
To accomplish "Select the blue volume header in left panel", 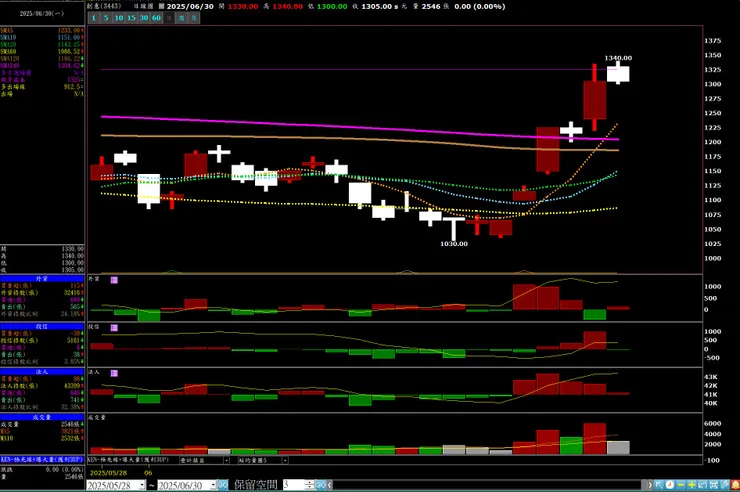I will pyautogui.click(x=42, y=417).
